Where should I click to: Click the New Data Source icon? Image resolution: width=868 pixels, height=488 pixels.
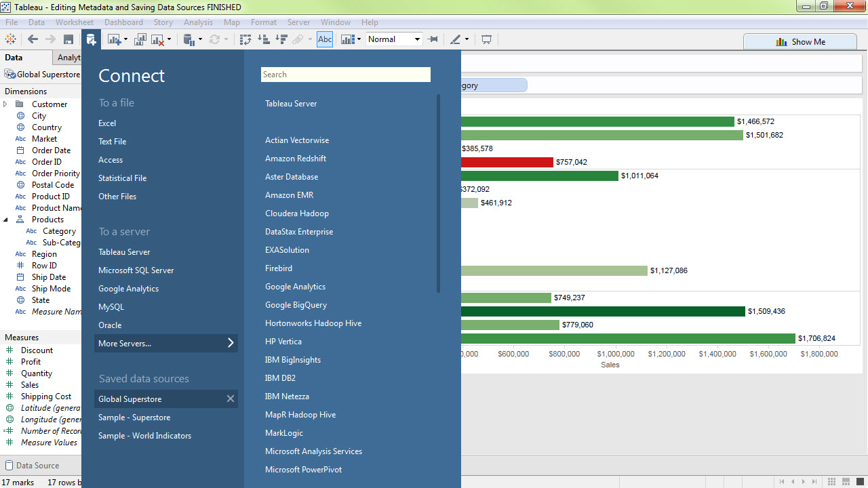pos(91,39)
